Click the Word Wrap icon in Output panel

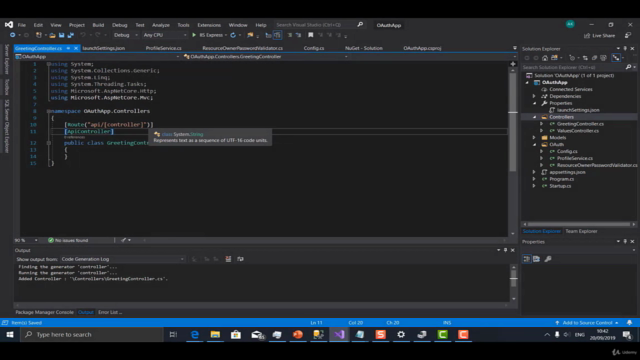pyautogui.click(x=240, y=259)
